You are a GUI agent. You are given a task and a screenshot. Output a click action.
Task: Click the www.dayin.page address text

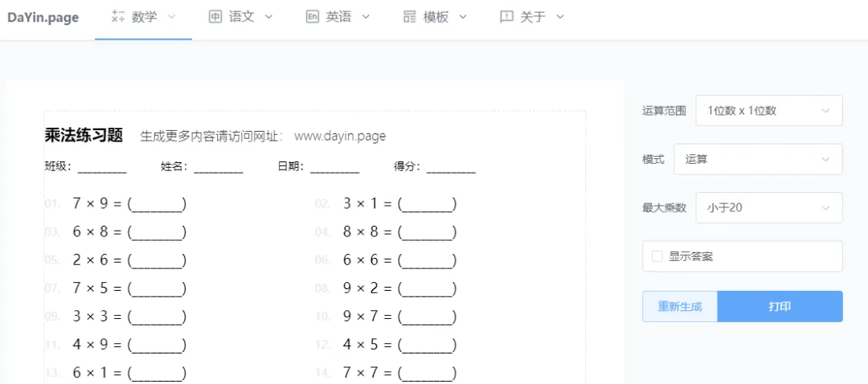coord(340,136)
